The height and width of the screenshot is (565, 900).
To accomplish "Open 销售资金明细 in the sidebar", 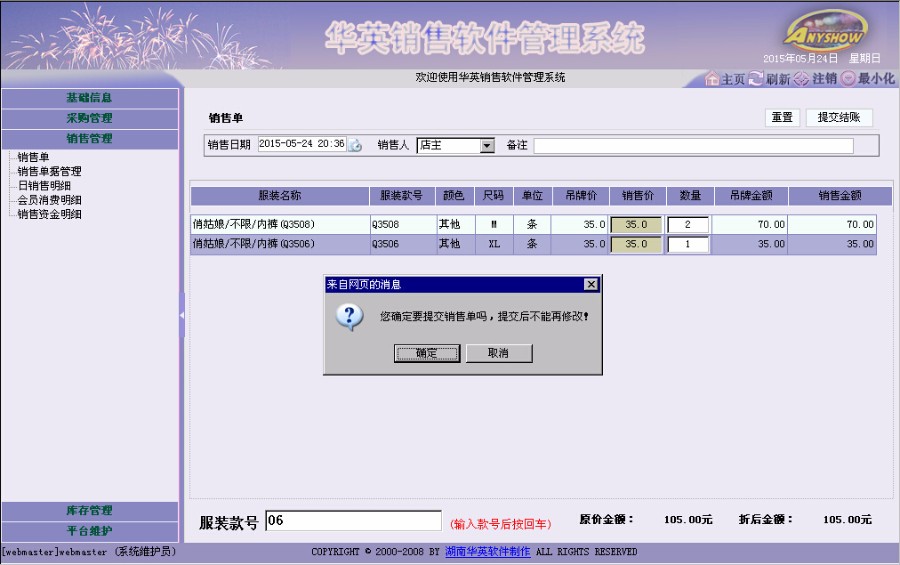I will (x=49, y=214).
